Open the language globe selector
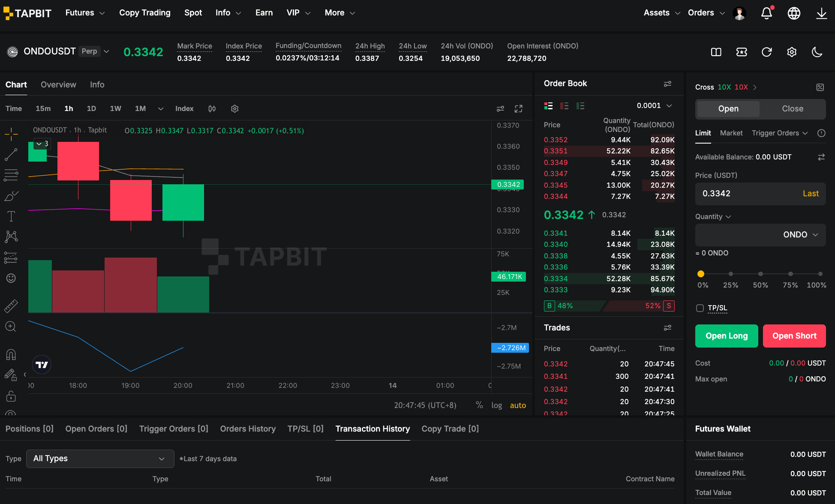The height and width of the screenshot is (504, 835). pos(794,13)
